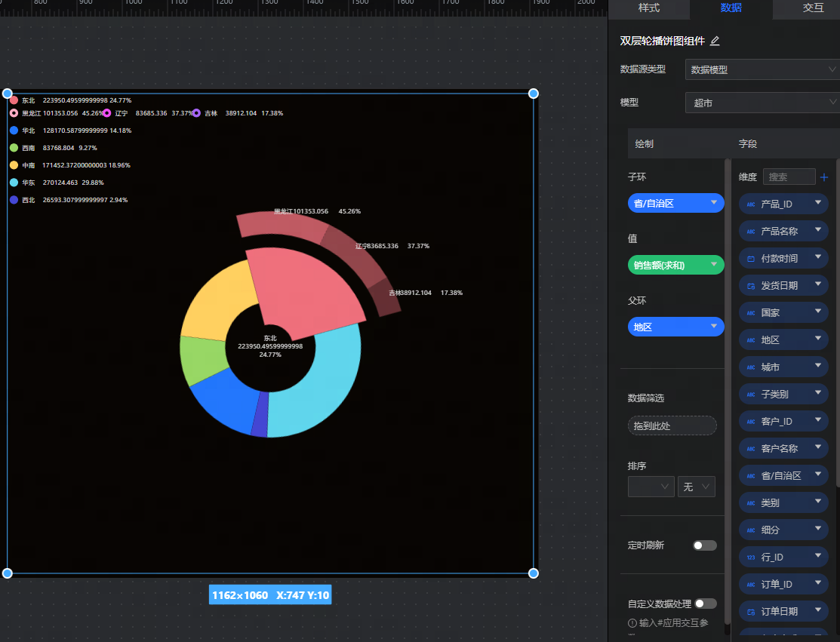The width and height of the screenshot is (840, 642).
Task: Click the date icon on 付款时间 field
Action: [x=750, y=259]
